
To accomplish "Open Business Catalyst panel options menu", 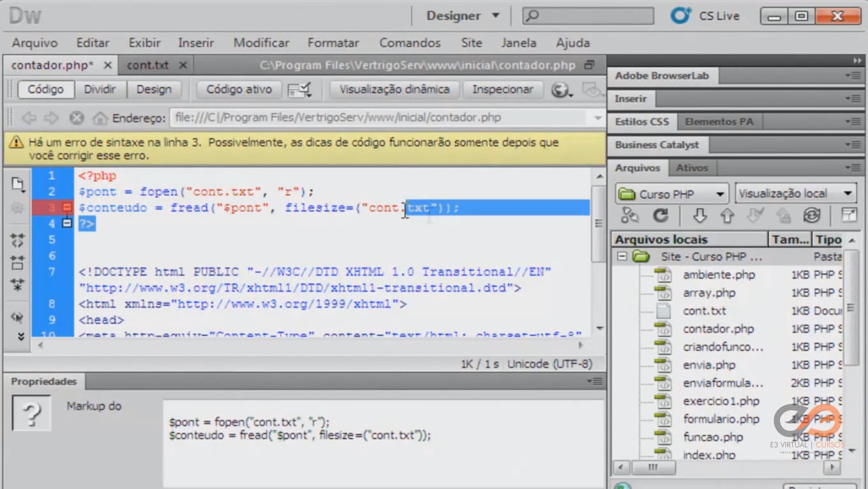I will click(852, 145).
